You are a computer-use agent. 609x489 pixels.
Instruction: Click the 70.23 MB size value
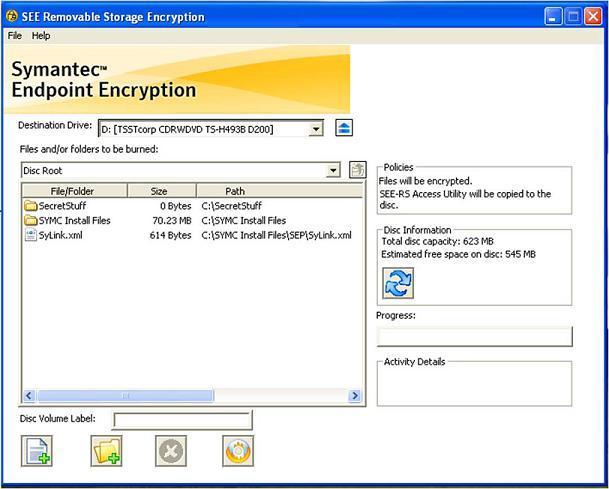click(172, 221)
